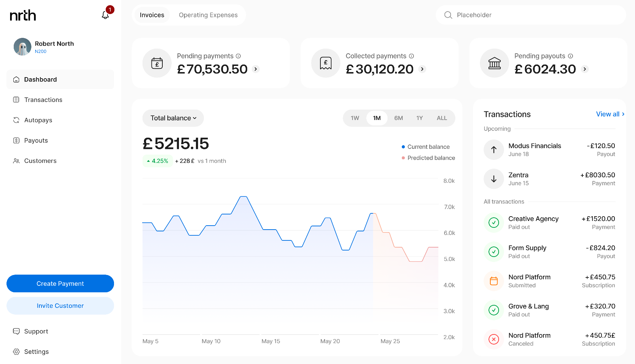Screen dimensions: 635x364
Task: Switch to the Operating Expenses tab
Action: [208, 15]
